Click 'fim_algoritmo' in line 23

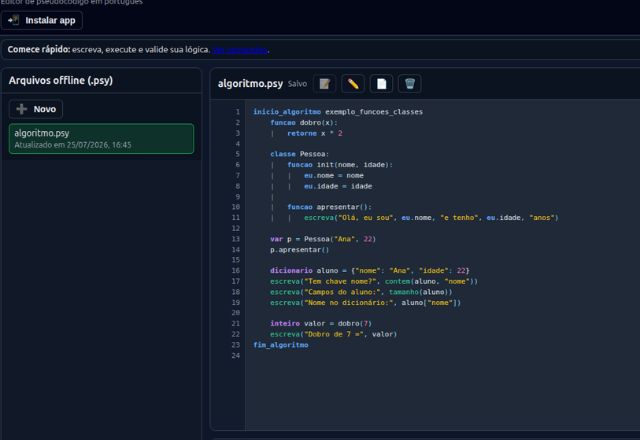(x=281, y=345)
